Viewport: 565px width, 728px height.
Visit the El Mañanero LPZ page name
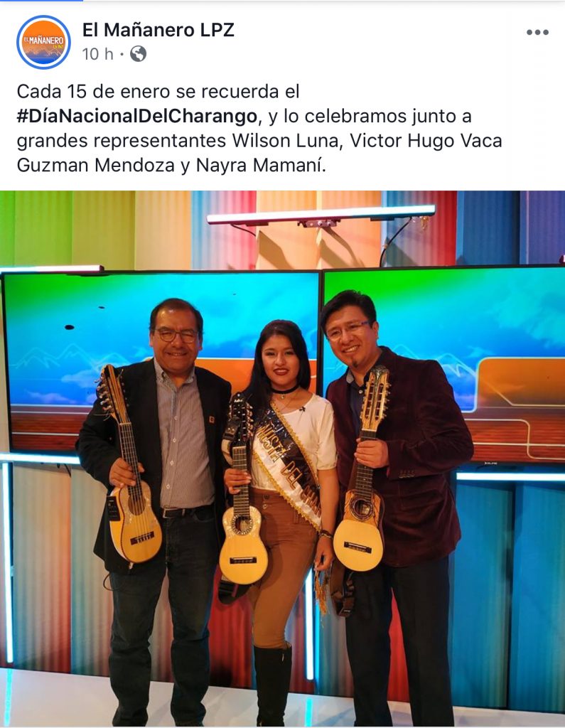click(158, 30)
